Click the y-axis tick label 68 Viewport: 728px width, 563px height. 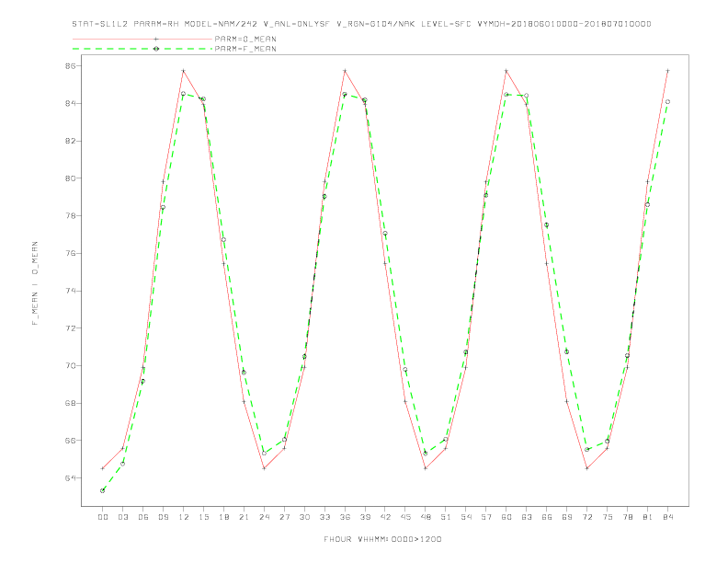70,403
